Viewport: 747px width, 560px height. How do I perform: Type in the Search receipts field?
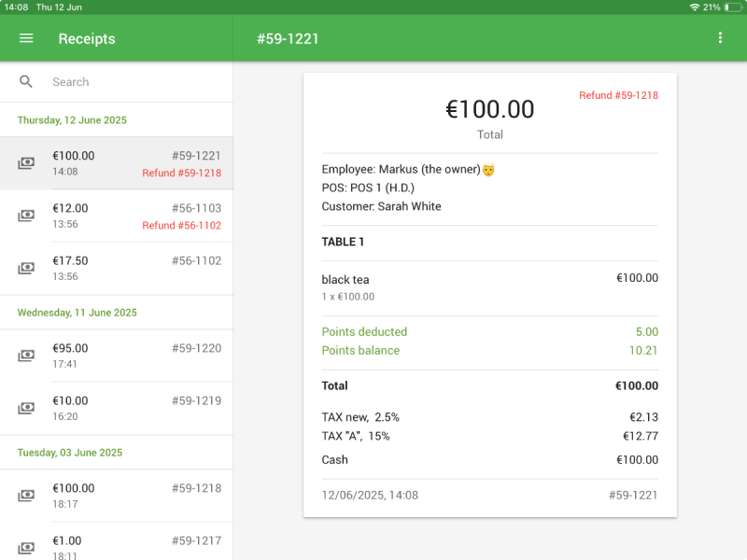[131, 82]
